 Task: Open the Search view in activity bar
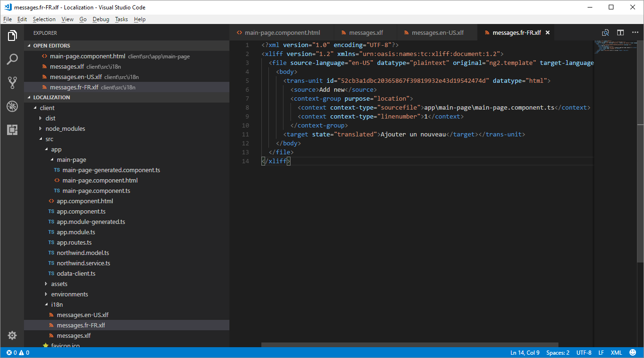tap(12, 59)
